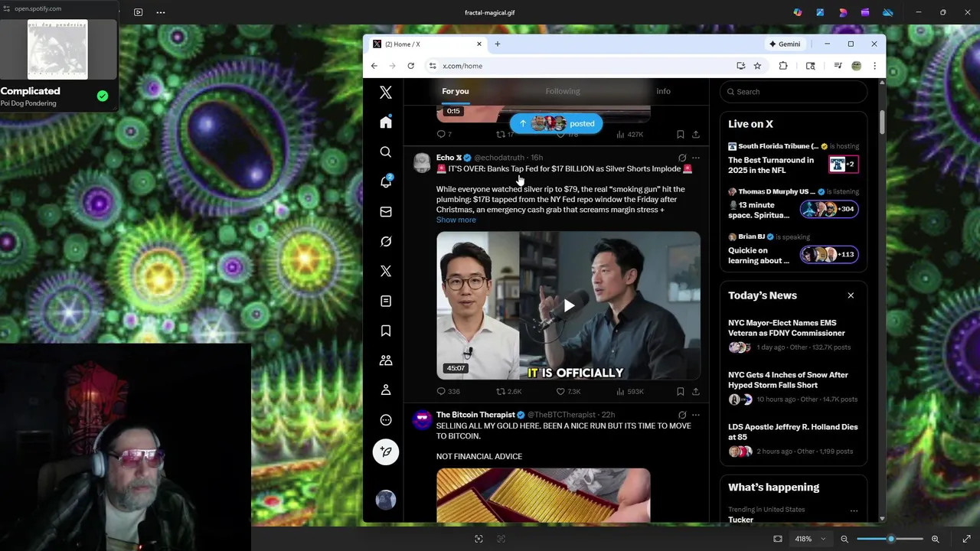
Task: Open a new browser tab
Action: point(497,44)
